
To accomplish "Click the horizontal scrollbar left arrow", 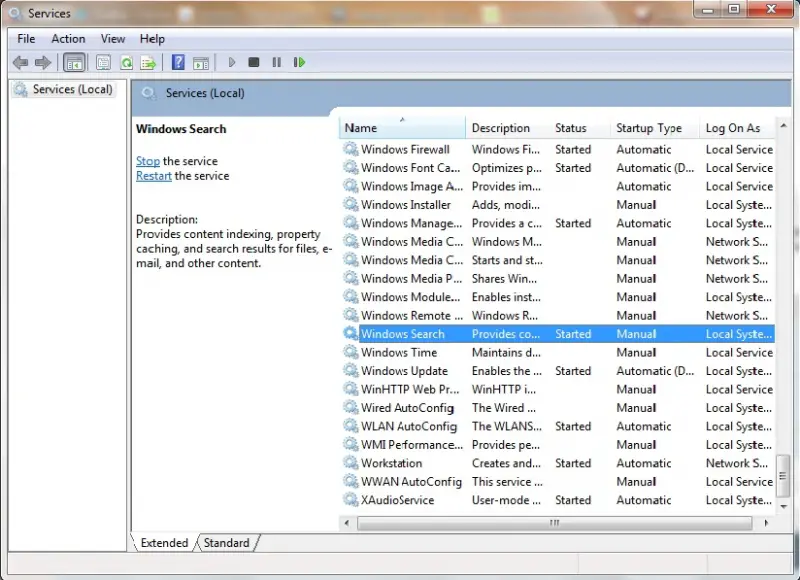I will click(347, 523).
